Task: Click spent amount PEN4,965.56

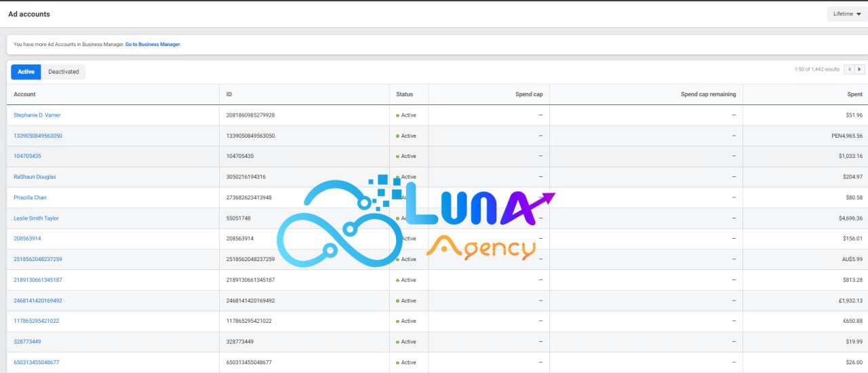Action: coord(847,136)
